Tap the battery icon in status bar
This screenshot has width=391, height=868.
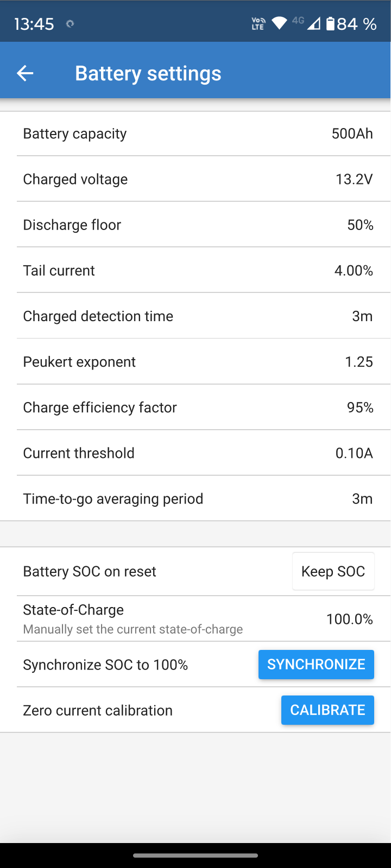pyautogui.click(x=330, y=24)
